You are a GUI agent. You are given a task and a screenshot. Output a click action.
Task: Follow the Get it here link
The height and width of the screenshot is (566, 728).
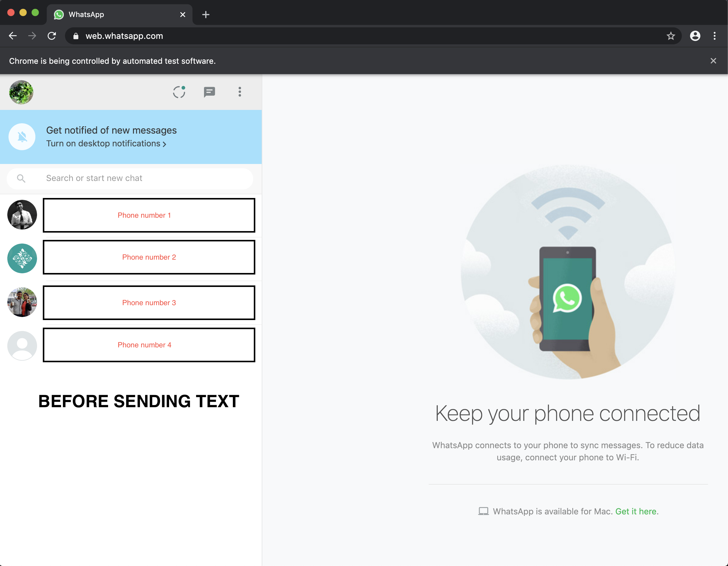point(636,511)
